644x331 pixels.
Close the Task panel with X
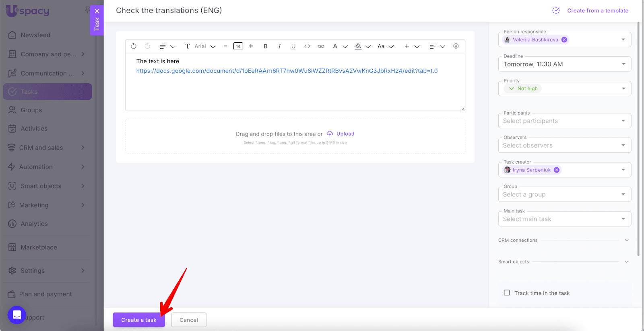click(97, 11)
